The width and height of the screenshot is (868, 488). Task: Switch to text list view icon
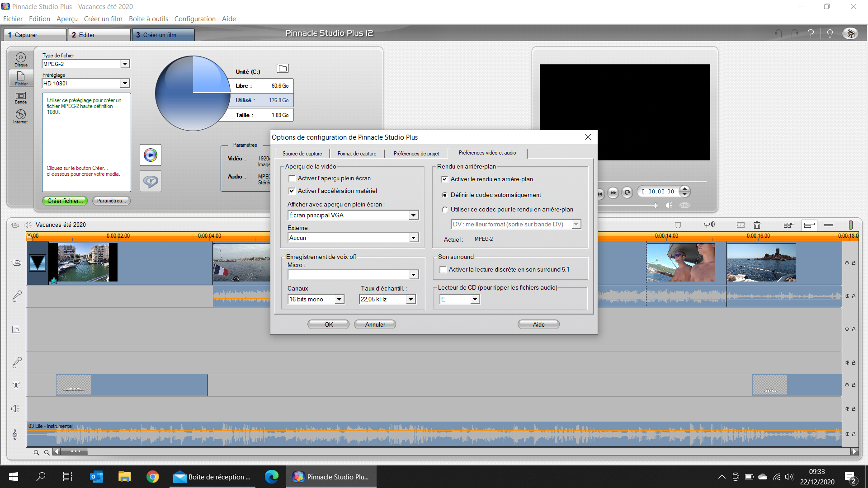[829, 225]
